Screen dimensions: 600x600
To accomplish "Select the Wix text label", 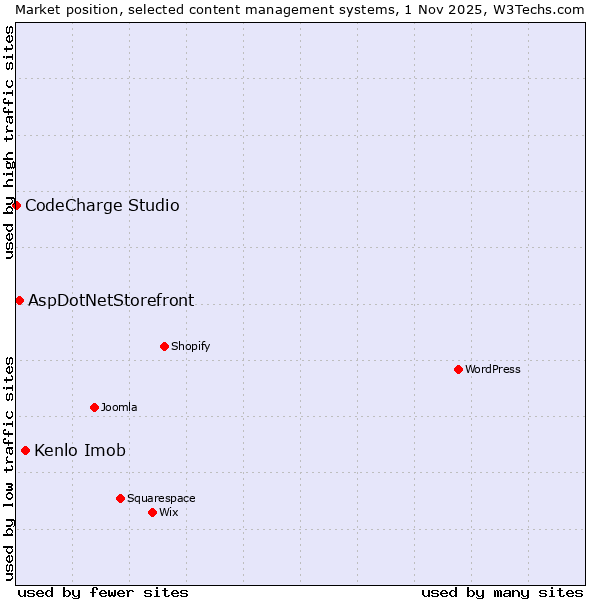I will [x=169, y=512].
